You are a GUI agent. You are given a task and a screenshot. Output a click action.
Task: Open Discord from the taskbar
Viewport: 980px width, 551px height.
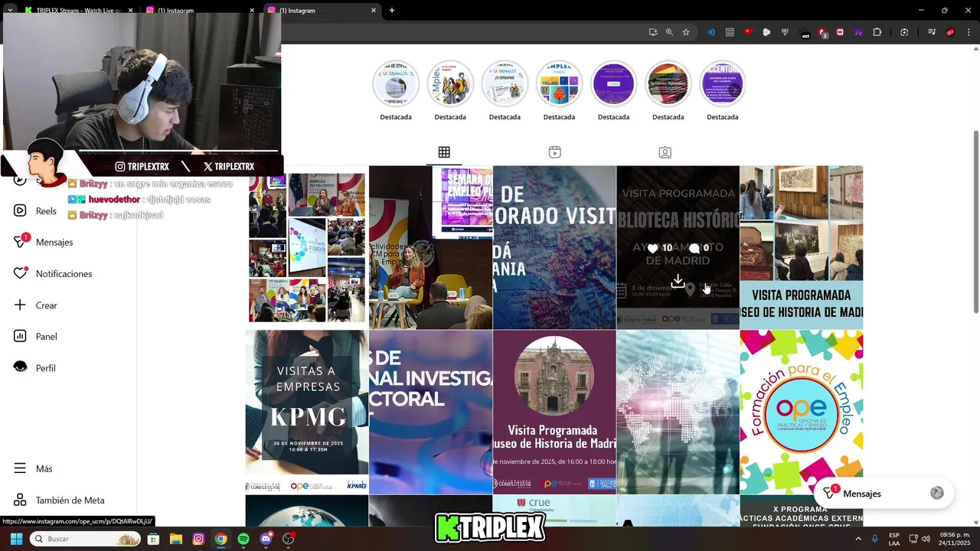[266, 539]
